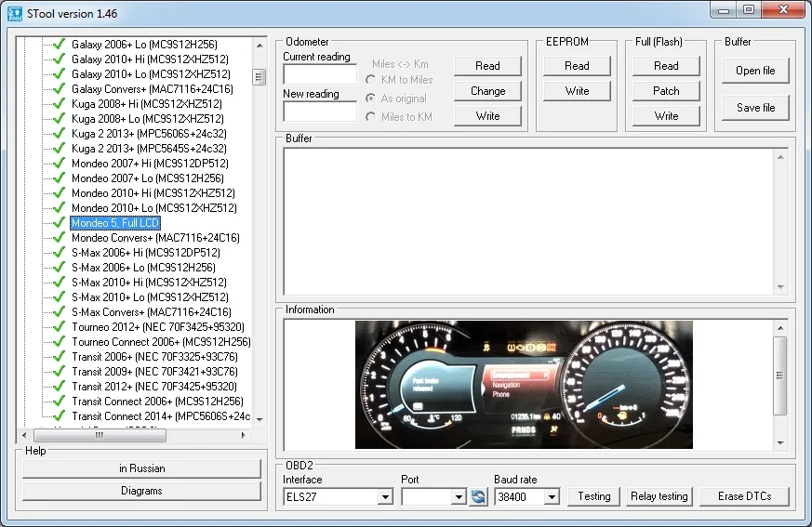Click Open file buffer button
Image resolution: width=812 pixels, height=527 pixels.
(x=755, y=71)
